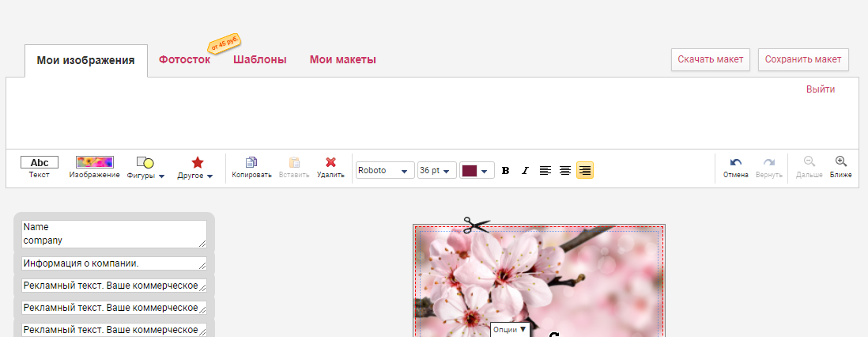
Task: Click the cherry blossom image on canvas
Action: (539, 281)
